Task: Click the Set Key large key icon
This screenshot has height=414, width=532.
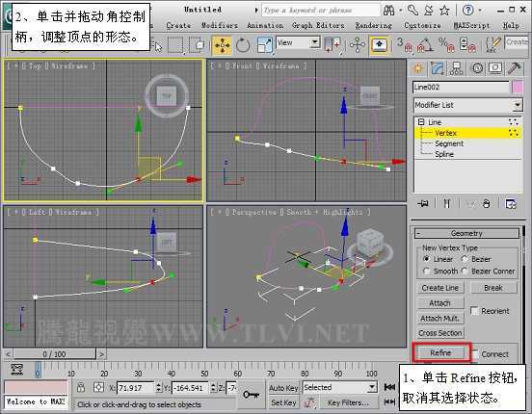Action: [252, 395]
